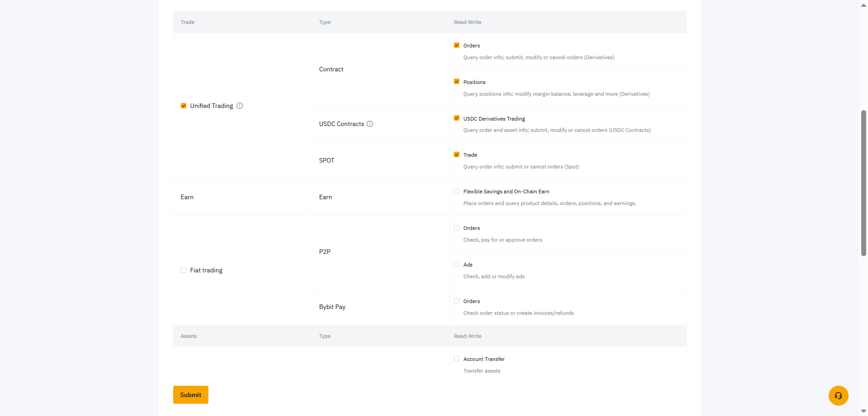Enable Account Transfer permission
868x416 pixels.
coord(456,359)
